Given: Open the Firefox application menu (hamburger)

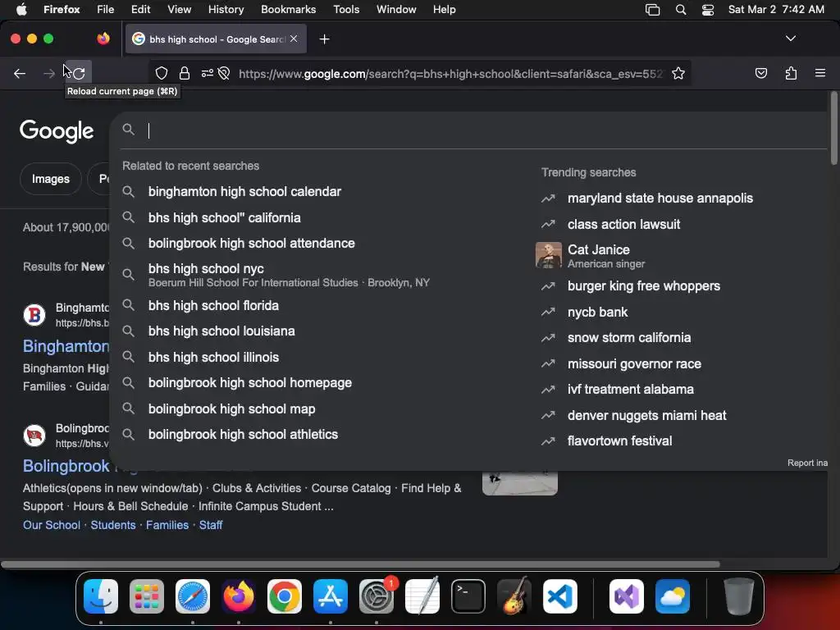Looking at the screenshot, I should [819, 73].
